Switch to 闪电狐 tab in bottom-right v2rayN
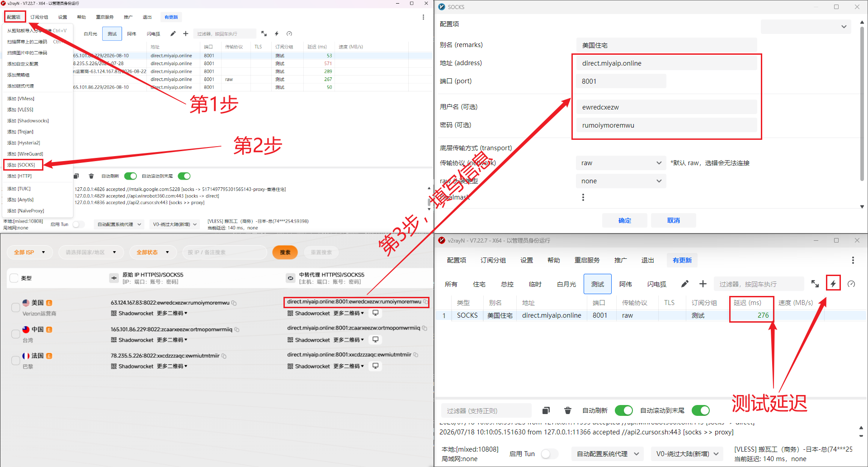This screenshot has height=467, width=868. click(657, 284)
